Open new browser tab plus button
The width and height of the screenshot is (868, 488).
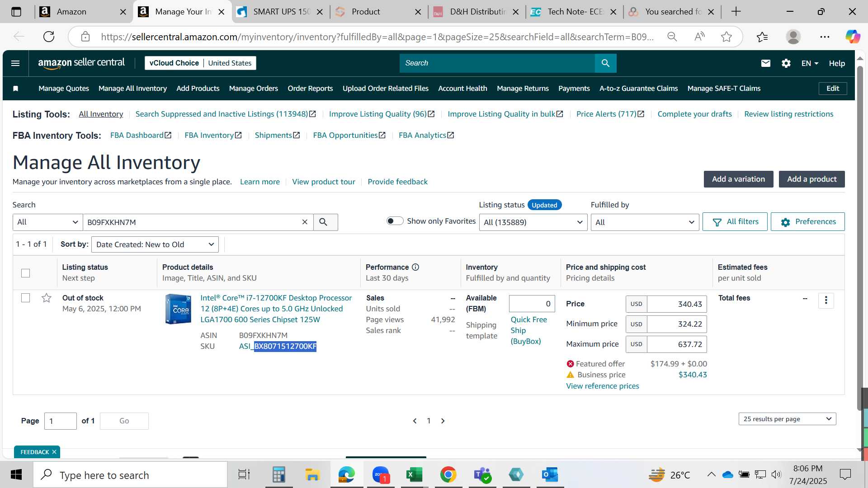(736, 12)
